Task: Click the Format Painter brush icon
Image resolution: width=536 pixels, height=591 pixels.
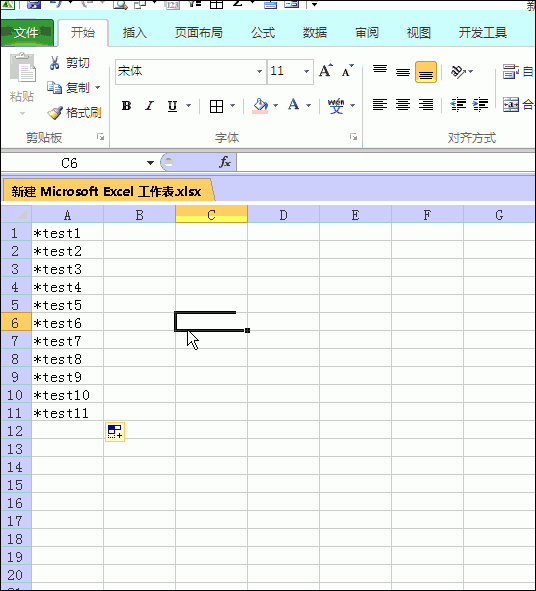Action: [55, 113]
